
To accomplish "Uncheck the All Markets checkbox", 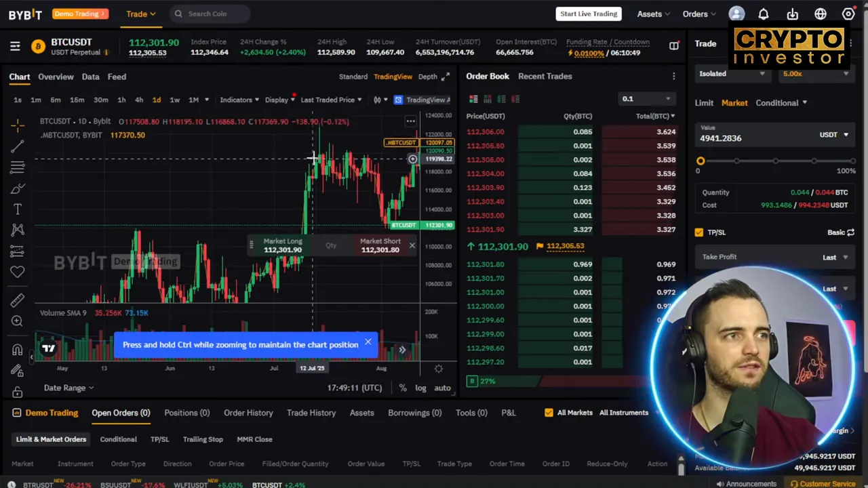I will (549, 412).
